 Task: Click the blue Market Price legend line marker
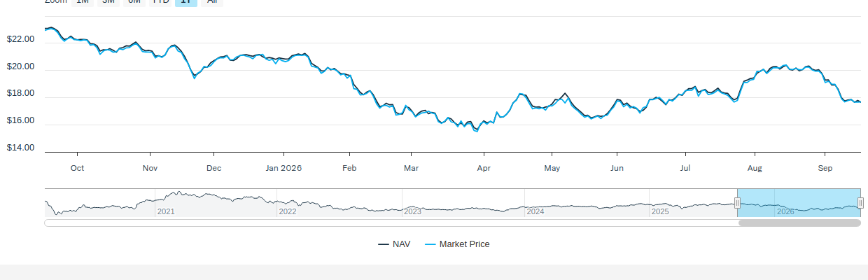click(x=430, y=244)
